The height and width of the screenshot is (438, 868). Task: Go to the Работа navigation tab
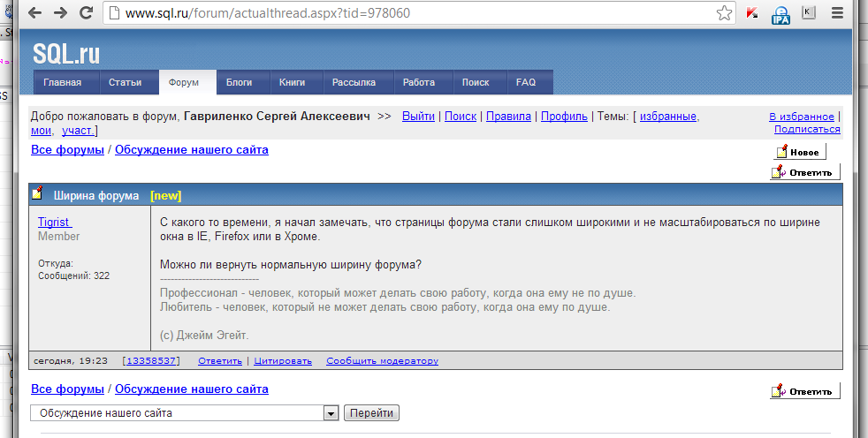(x=418, y=82)
